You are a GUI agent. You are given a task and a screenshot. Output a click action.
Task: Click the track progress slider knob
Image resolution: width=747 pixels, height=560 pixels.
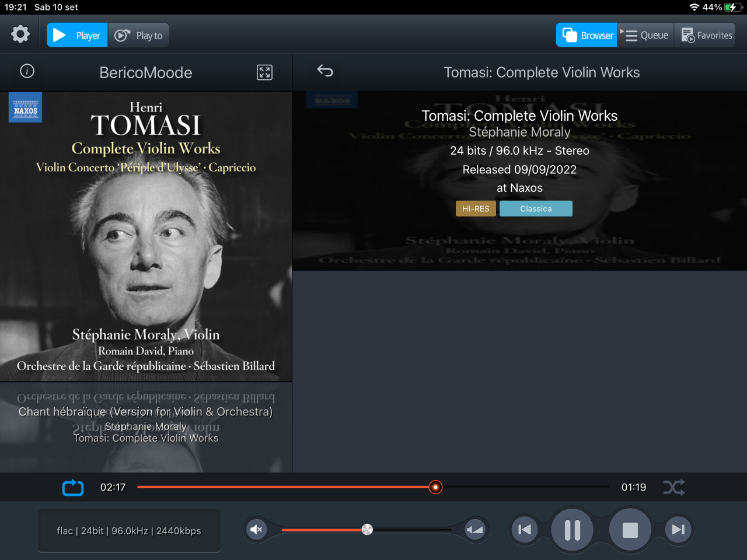pyautogui.click(x=435, y=487)
